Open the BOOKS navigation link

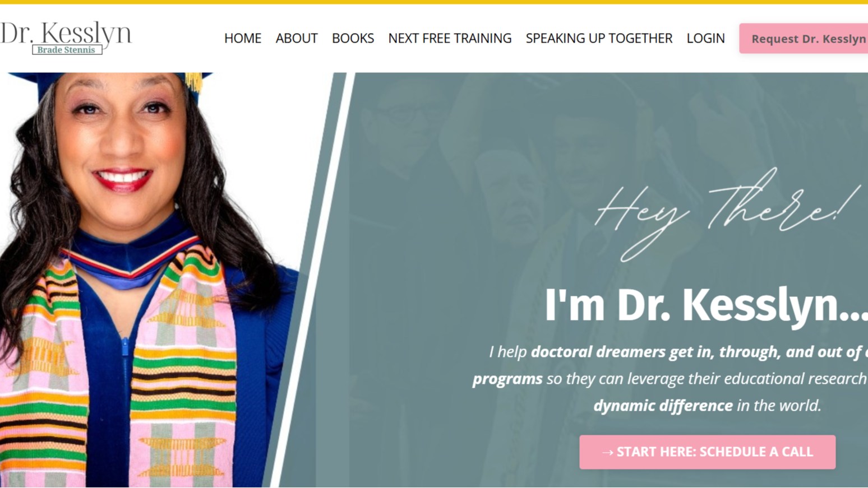(353, 38)
